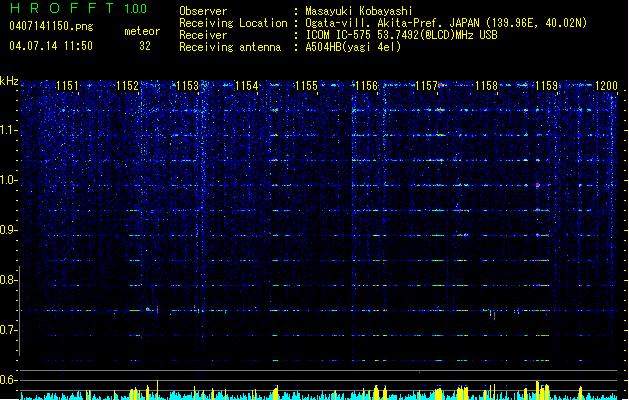Image resolution: width=629 pixels, height=400 pixels.
Task: Click the Receiving Location label
Action: (233, 23)
